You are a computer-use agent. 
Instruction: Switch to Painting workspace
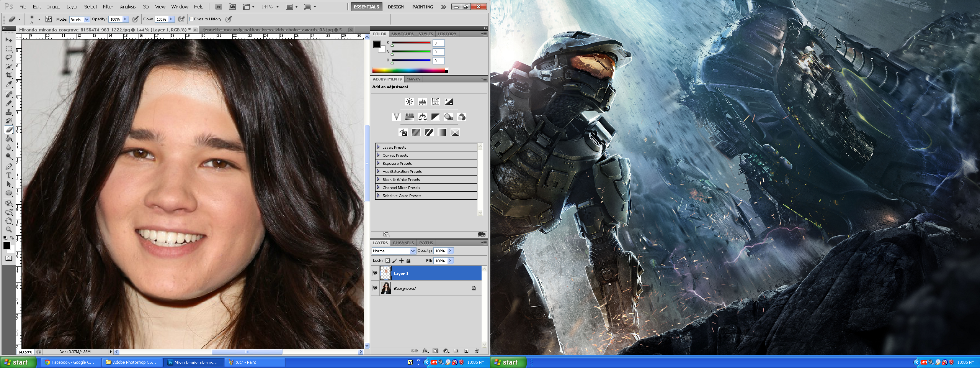click(423, 7)
